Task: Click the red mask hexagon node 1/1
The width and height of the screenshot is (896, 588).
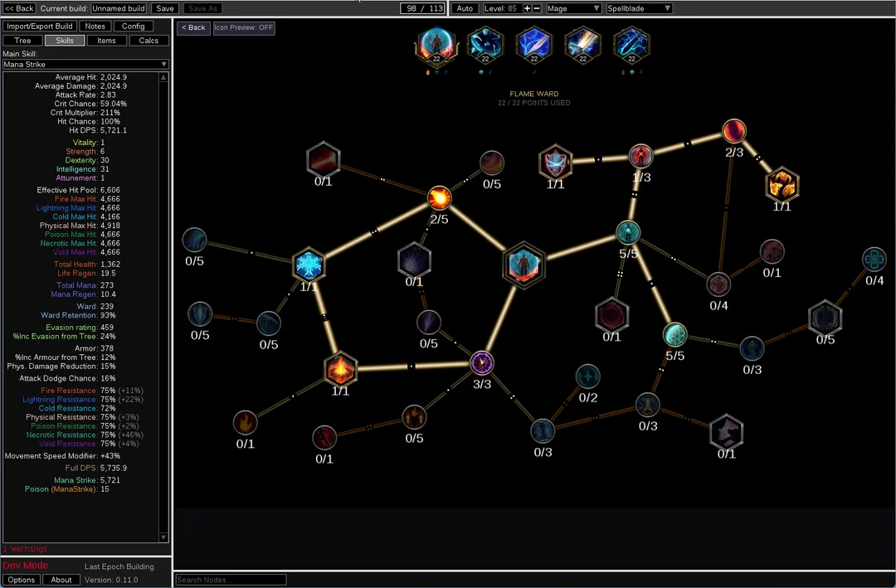Action: click(555, 163)
